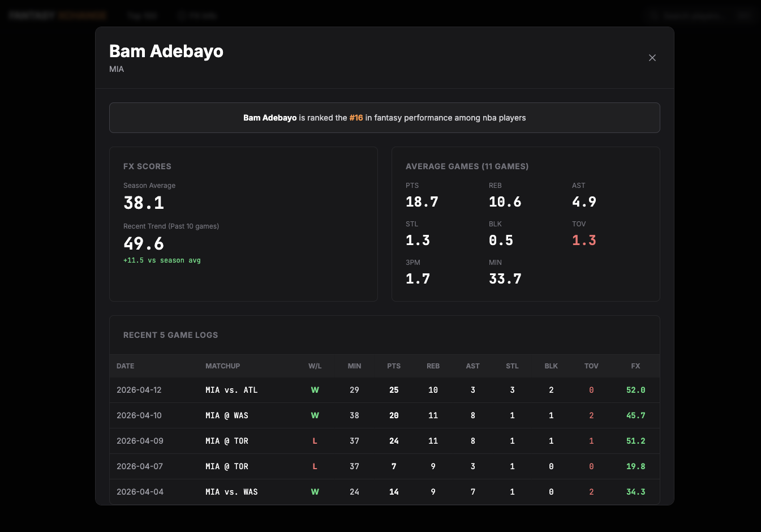This screenshot has width=761, height=532.
Task: Select the 2026-04-10 MIA @ WAS game row
Action: (385, 415)
